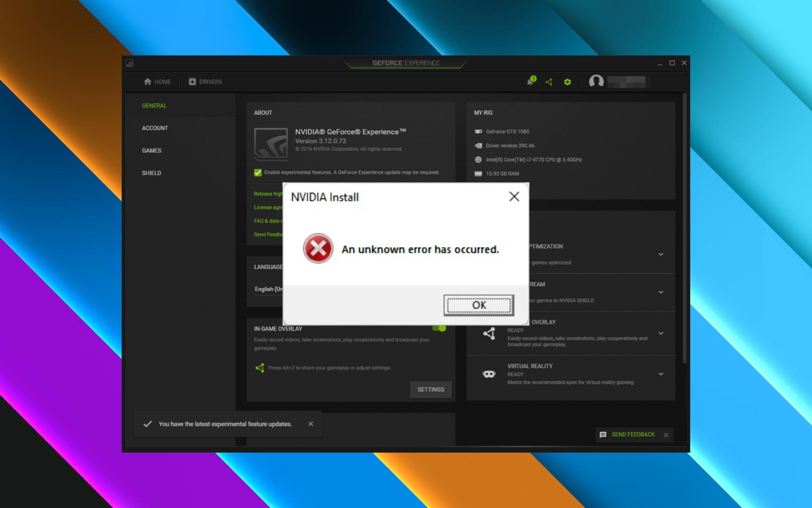Click the GeForce GTX 1080 GPU icon
Screen dimensions: 812x508
(x=478, y=132)
